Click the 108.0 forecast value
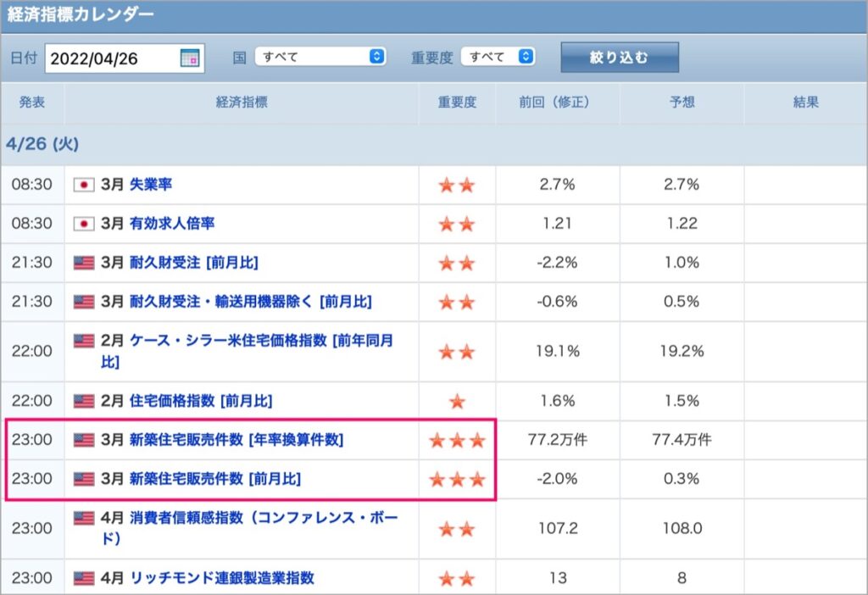The height and width of the screenshot is (595, 868). click(682, 528)
